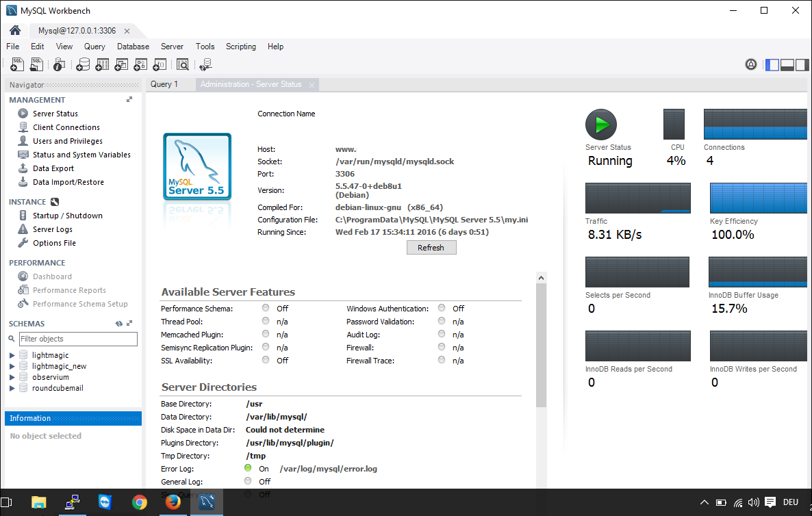Open Firefox from the taskbar
This screenshot has height=516, width=812.
[173, 502]
